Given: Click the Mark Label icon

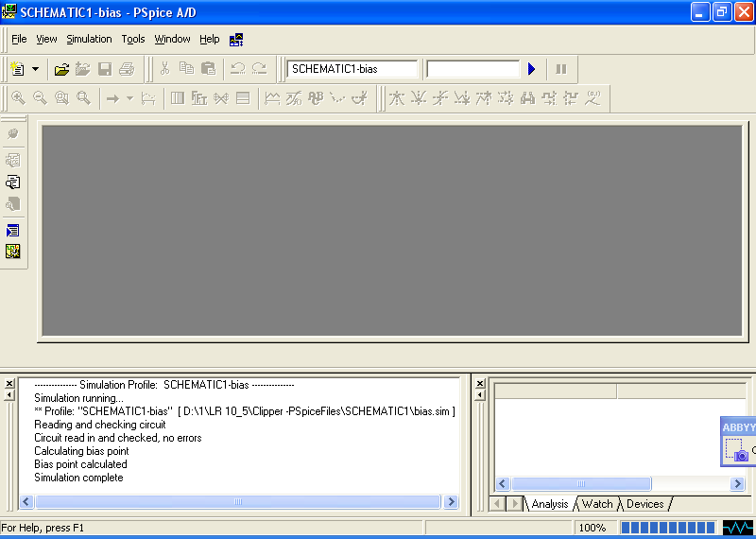Looking at the screenshot, I should pyautogui.click(x=593, y=98).
